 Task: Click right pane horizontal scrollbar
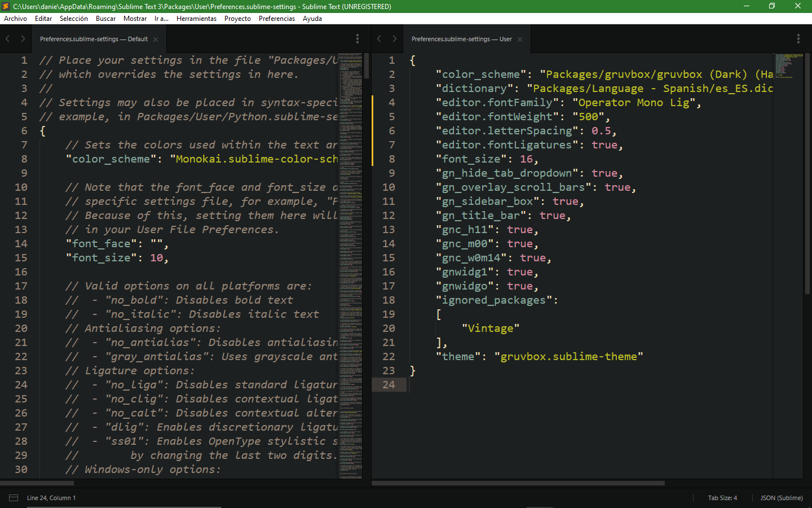(518, 483)
